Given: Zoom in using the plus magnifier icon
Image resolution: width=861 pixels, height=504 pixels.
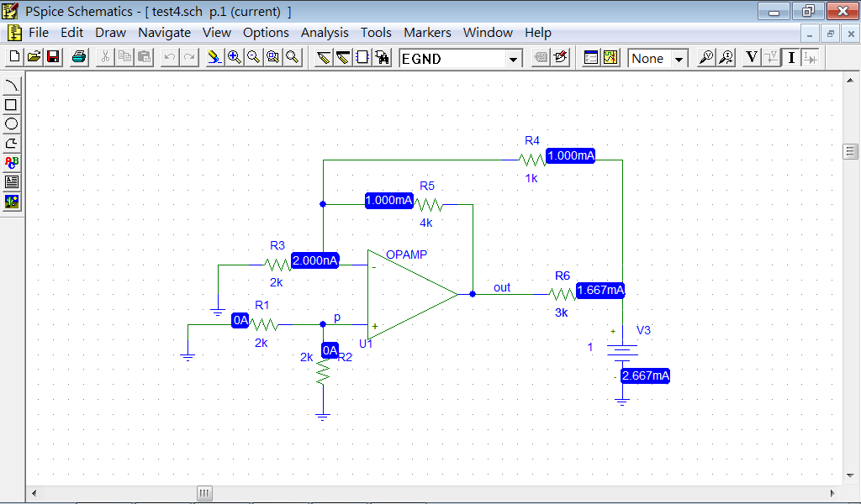Looking at the screenshot, I should pyautogui.click(x=234, y=57).
